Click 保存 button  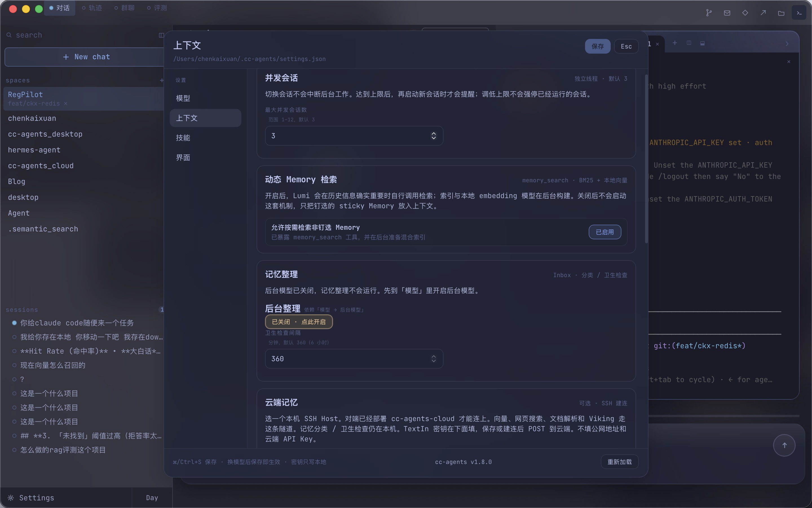pyautogui.click(x=598, y=46)
